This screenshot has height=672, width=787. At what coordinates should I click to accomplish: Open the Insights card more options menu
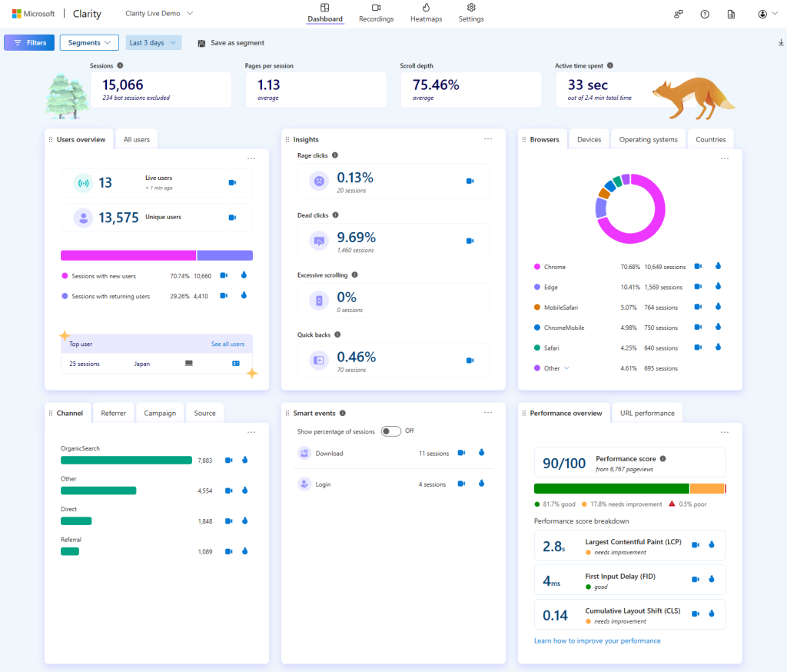(x=487, y=139)
